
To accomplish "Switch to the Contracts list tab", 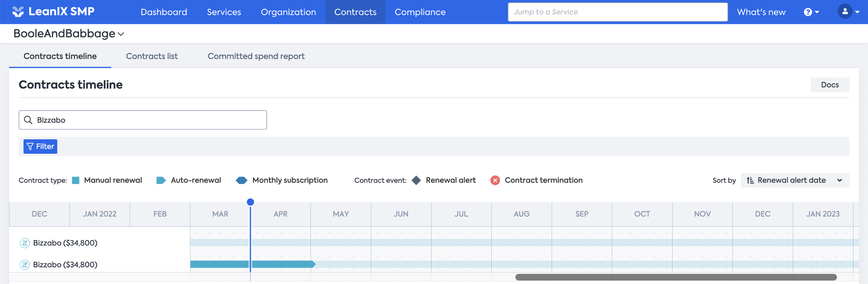I will coord(152,56).
